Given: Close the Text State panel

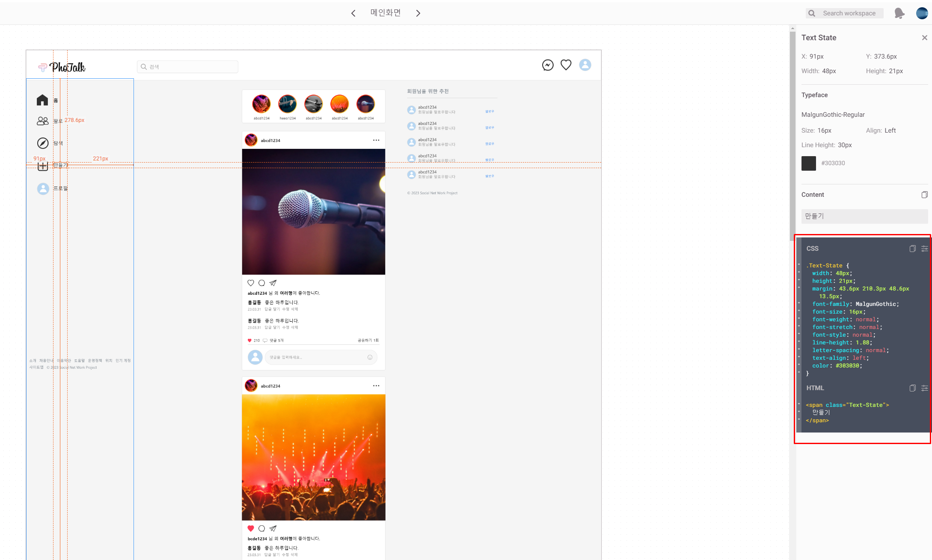Looking at the screenshot, I should (924, 38).
